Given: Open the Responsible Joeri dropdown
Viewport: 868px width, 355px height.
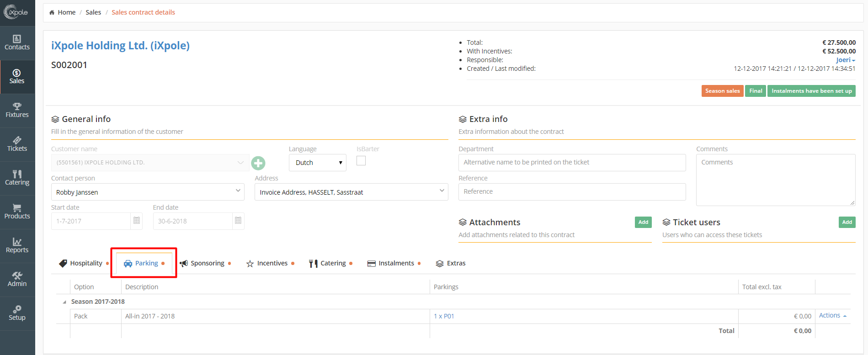Looking at the screenshot, I should click(846, 60).
